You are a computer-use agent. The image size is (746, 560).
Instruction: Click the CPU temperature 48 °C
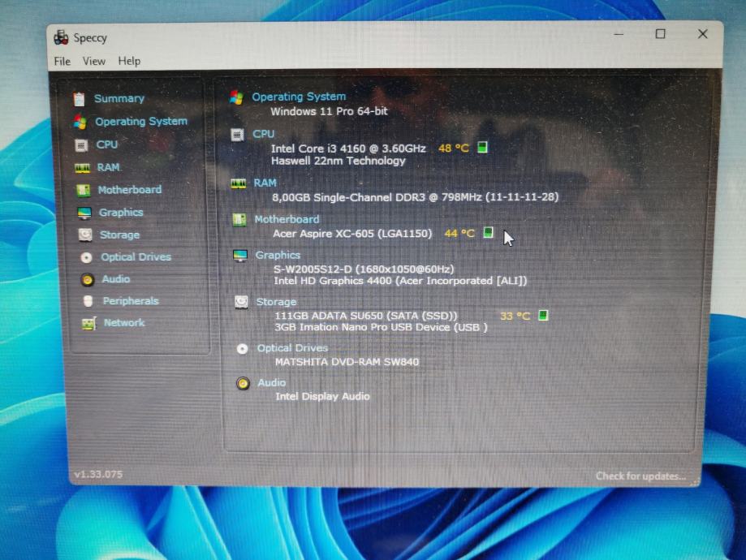454,148
